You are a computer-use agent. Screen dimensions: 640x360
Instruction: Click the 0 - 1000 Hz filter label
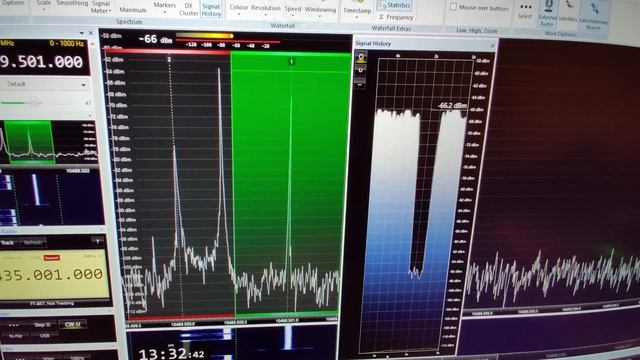[67, 43]
